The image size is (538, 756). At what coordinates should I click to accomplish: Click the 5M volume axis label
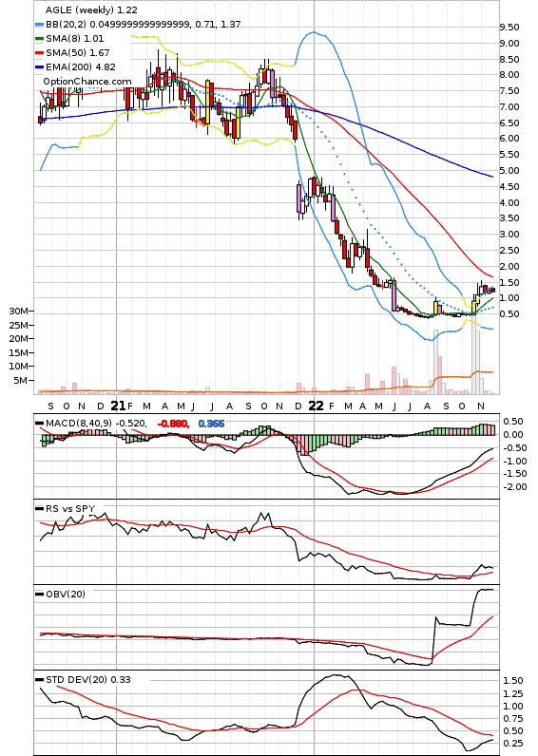21,381
